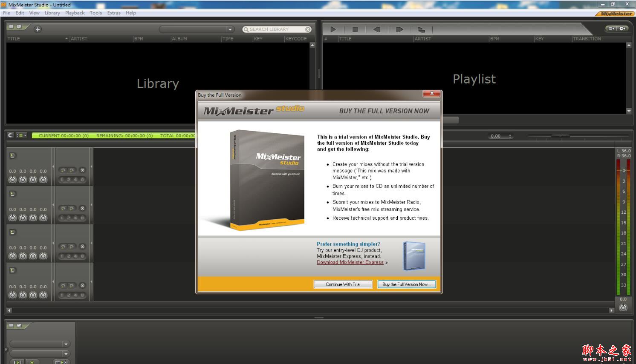The image size is (636, 364).
Task: Toggle the 1-beat loop button on top track
Action: pos(62,180)
